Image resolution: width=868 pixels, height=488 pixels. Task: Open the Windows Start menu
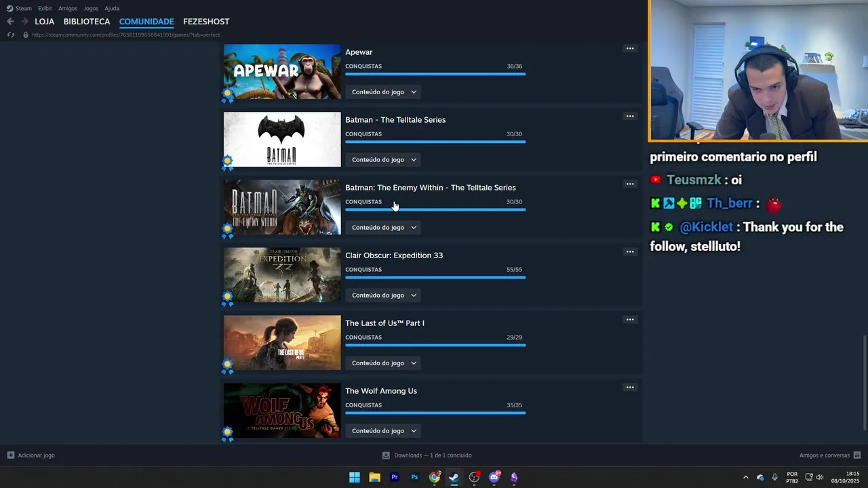pyautogui.click(x=355, y=477)
